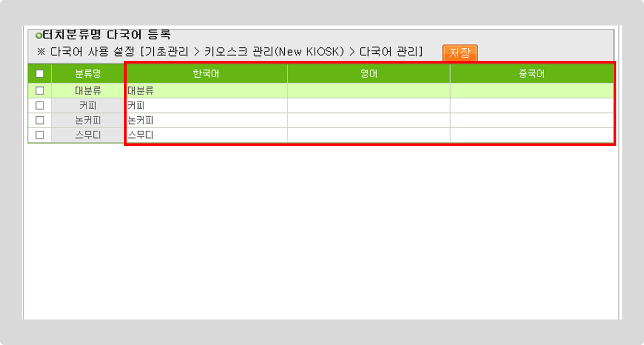Click the empty 중국어 cell for 논커피 row
Viewport: 644px width, 345px height.
[x=532, y=120]
